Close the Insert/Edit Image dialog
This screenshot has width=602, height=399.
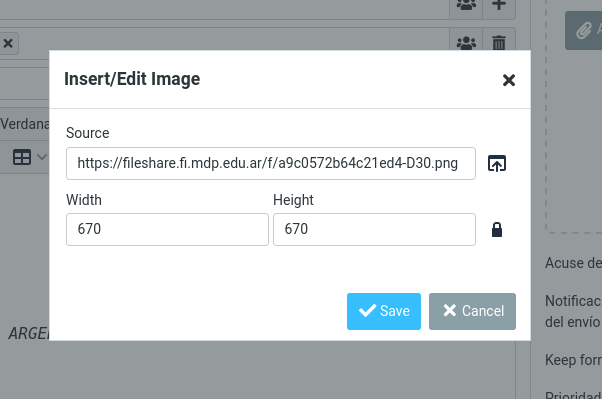(509, 80)
